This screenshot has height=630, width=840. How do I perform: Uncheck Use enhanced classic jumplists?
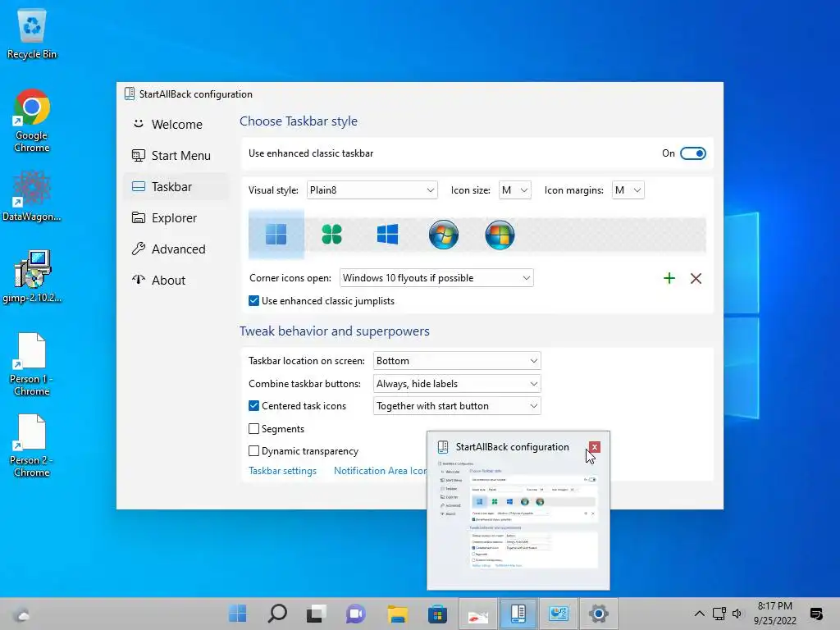click(254, 301)
